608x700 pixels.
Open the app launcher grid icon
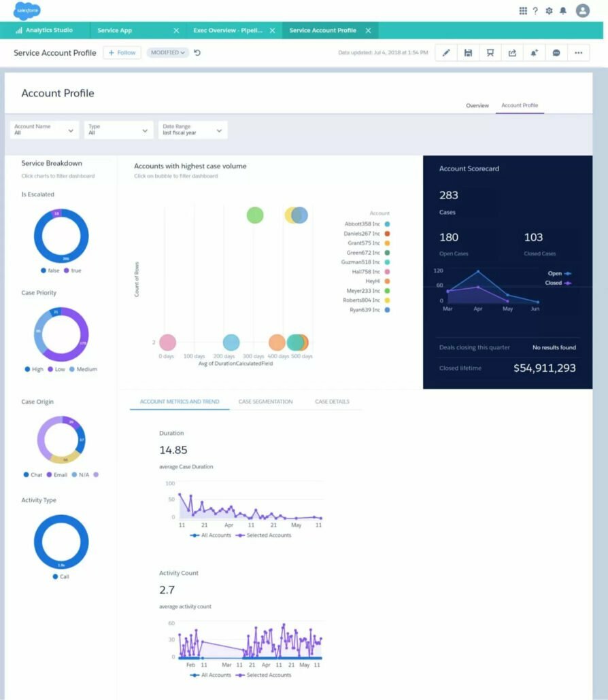pyautogui.click(x=523, y=10)
